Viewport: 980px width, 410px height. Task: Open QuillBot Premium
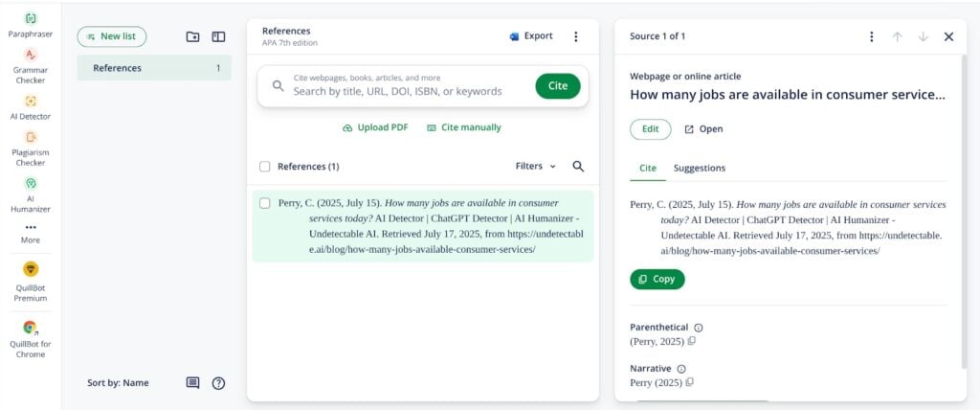(x=30, y=281)
